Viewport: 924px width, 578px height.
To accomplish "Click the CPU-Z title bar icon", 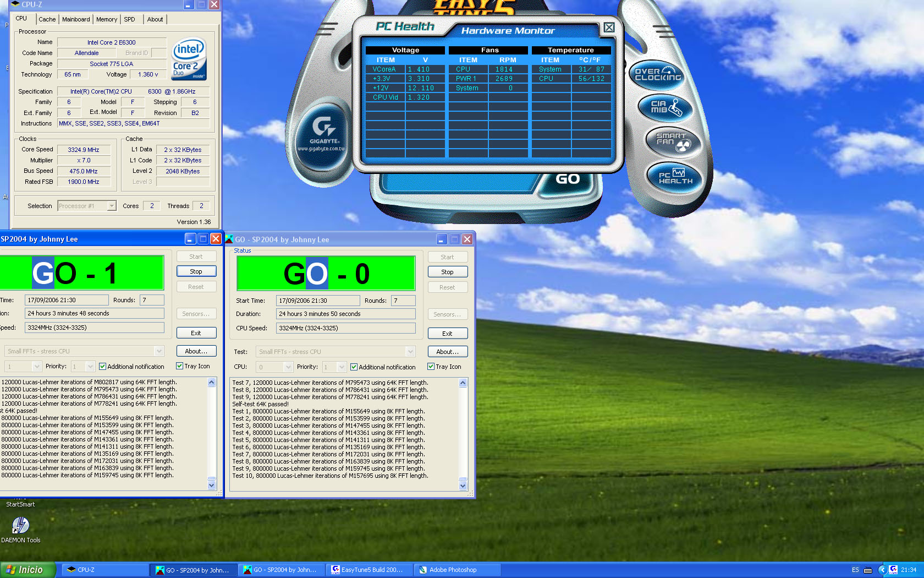I will tap(15, 4).
